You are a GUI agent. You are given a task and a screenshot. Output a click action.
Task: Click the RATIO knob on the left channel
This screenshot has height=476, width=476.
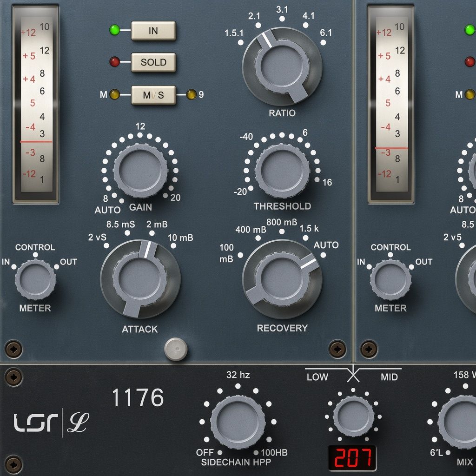click(282, 66)
